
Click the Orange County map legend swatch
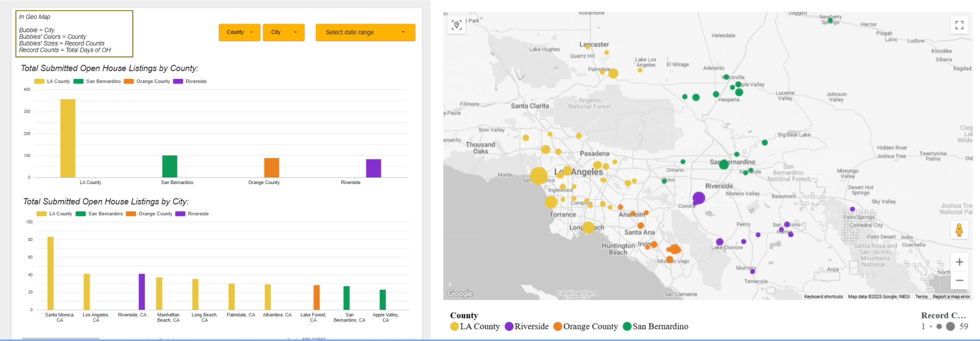(x=557, y=327)
